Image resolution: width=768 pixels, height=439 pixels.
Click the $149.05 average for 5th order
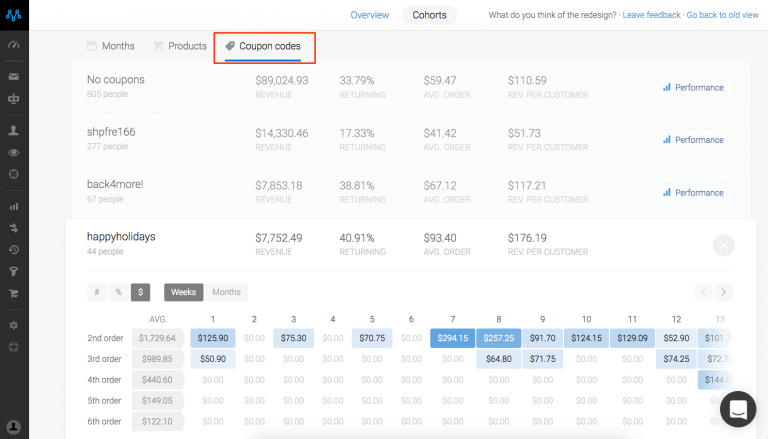(x=157, y=400)
